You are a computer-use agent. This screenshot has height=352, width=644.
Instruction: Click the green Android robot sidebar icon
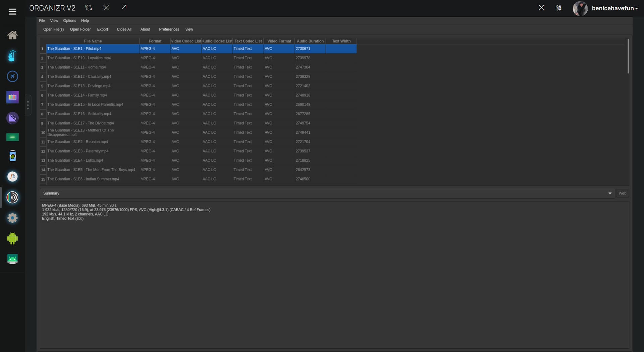click(12, 239)
